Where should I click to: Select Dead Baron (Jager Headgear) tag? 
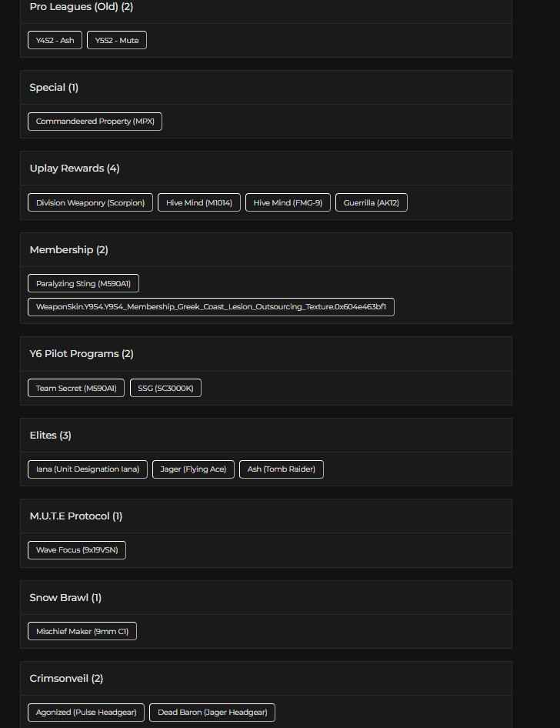(212, 713)
